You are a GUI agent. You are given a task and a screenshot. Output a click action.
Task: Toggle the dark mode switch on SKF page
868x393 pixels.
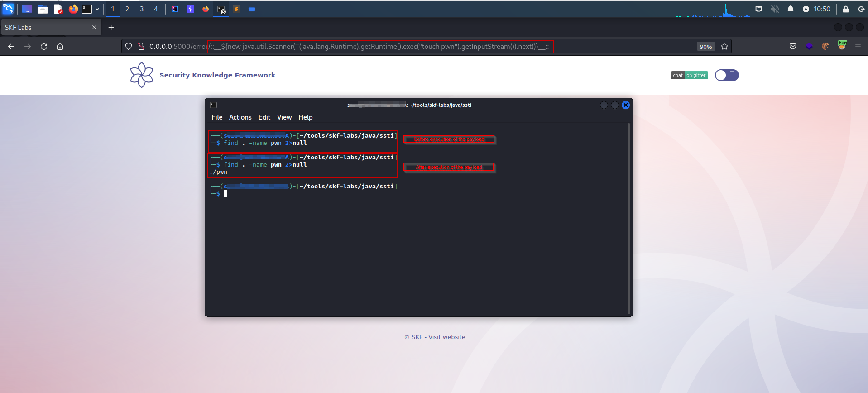tap(726, 75)
